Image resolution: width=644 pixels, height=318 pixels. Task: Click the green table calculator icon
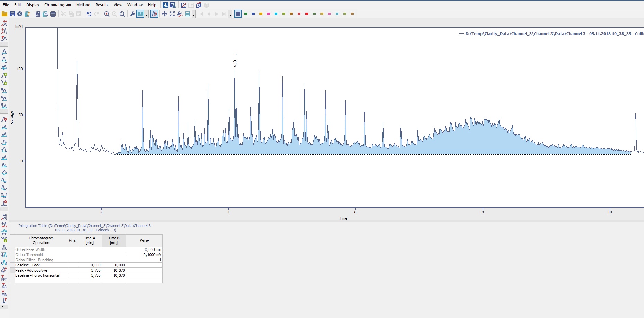point(187,14)
